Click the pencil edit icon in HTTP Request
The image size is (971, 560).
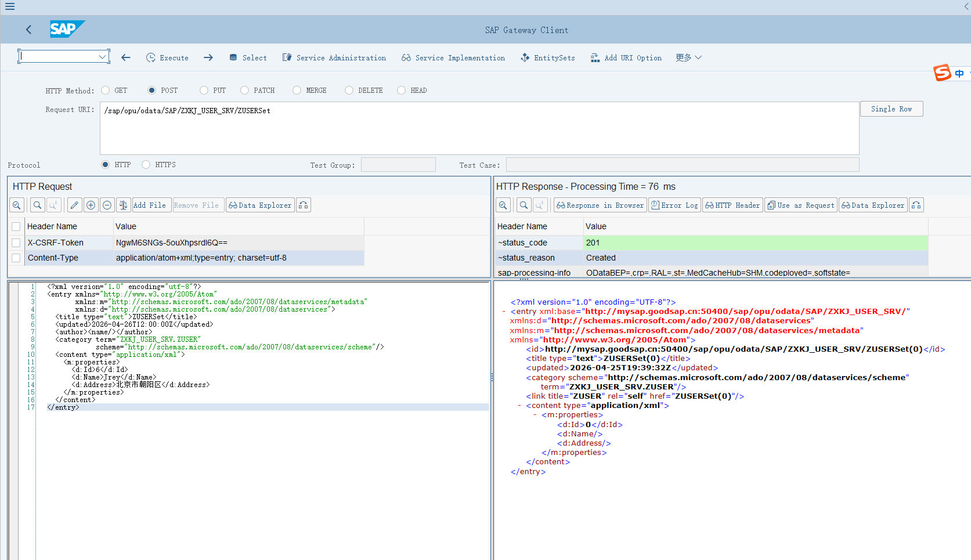tap(74, 205)
